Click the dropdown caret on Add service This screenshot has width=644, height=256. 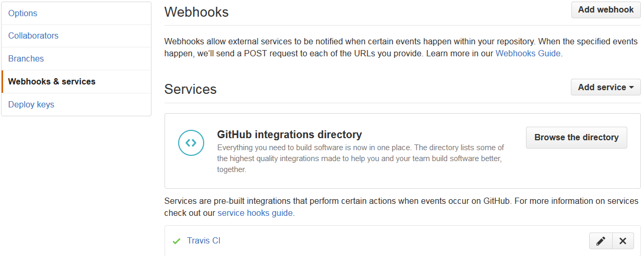(631, 88)
